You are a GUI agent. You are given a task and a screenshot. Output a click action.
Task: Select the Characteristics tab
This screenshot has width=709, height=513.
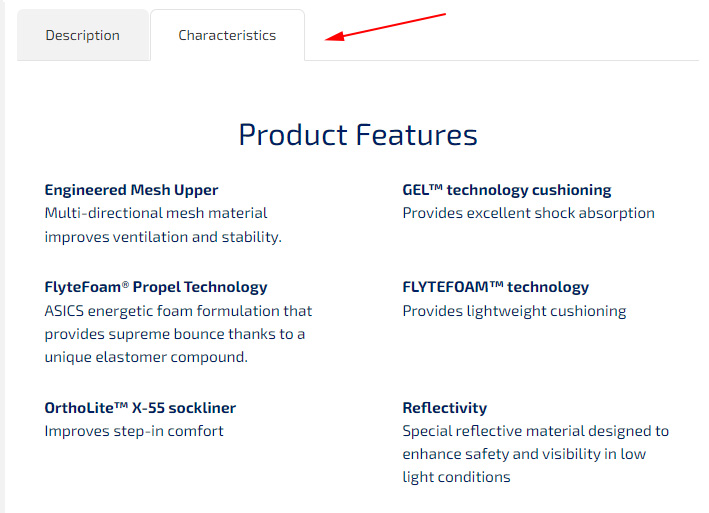227,35
